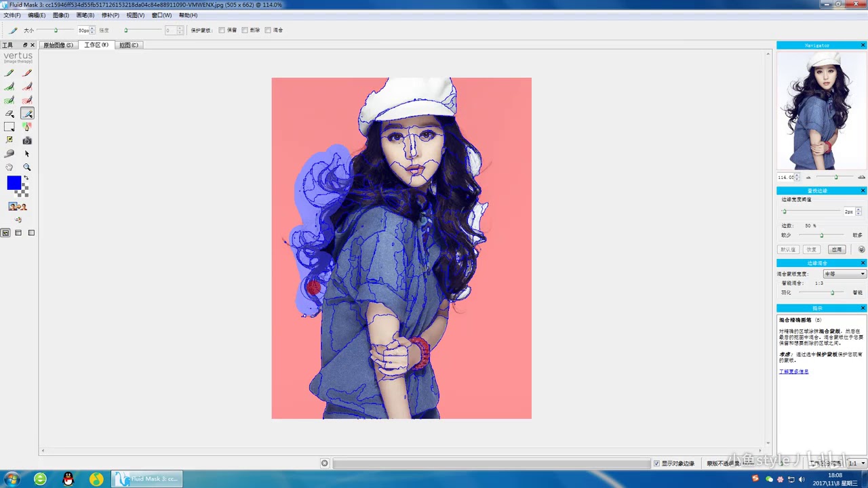Image resolution: width=868 pixels, height=488 pixels.
Task: Click the small mask palette icon
Action: point(18,220)
